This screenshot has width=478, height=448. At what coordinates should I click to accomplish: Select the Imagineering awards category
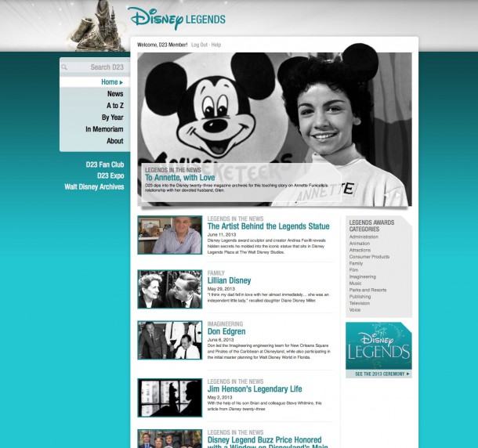coord(363,276)
